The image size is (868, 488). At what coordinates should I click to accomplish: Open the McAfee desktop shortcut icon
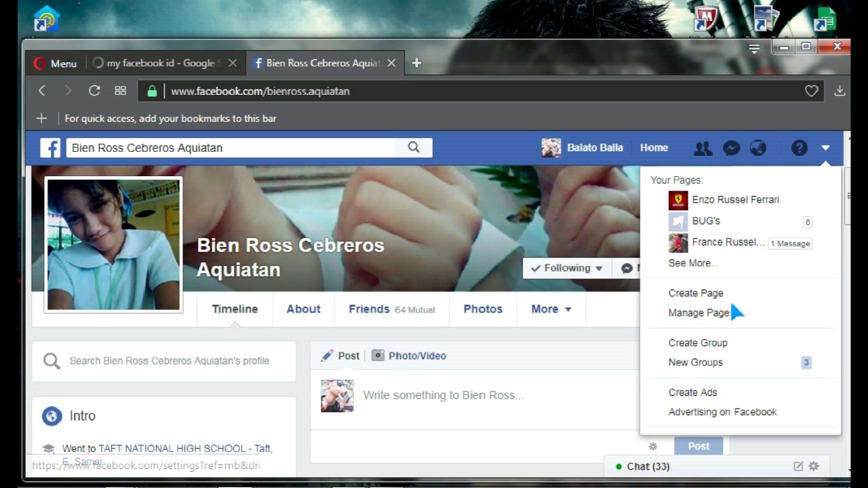click(x=705, y=18)
